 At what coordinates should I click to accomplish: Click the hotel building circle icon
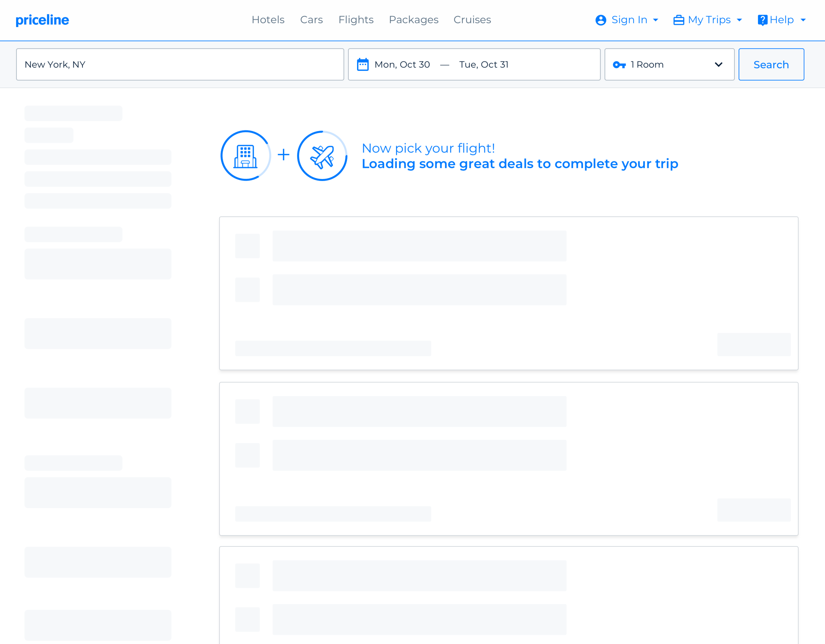tap(246, 156)
